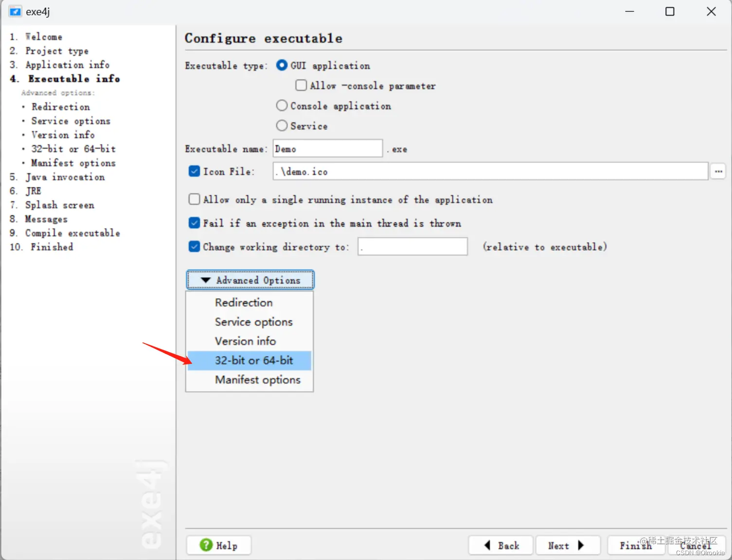Proceed with the Next button
The width and height of the screenshot is (732, 560).
coord(568,545)
